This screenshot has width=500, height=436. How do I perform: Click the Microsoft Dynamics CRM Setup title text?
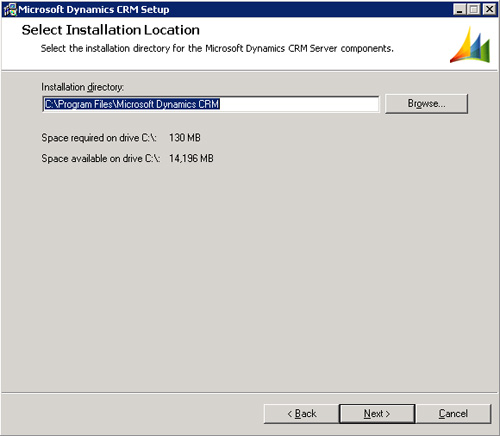tap(94, 9)
